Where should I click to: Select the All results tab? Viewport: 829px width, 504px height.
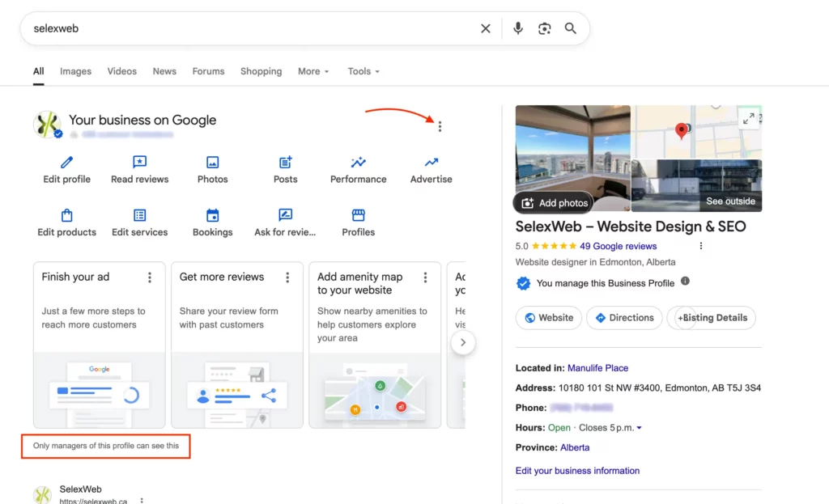(39, 71)
